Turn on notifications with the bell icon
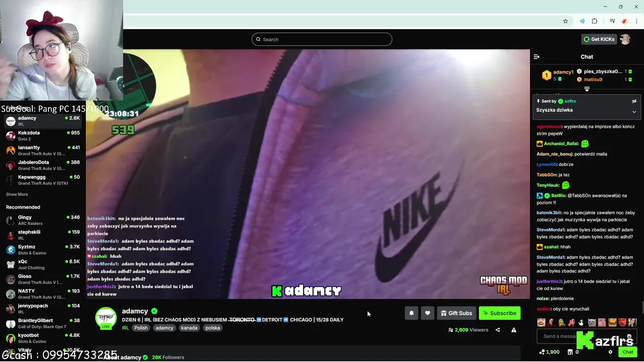Viewport: 644px width, 362px height. click(x=411, y=313)
